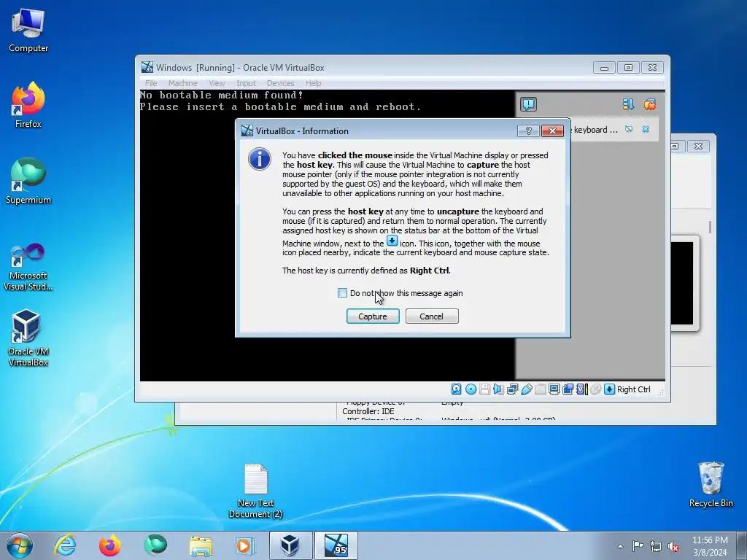Click the 11:56 PM clock in the taskbar
This screenshot has height=560, width=747.
pyautogui.click(x=710, y=546)
